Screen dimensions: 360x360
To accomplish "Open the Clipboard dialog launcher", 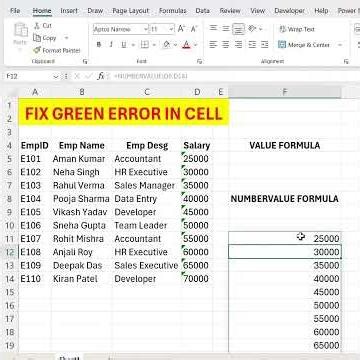I will (x=85, y=61).
